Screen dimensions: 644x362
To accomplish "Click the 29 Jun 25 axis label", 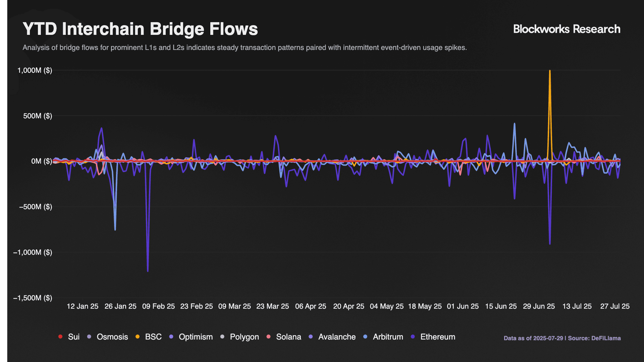I will [539, 306].
